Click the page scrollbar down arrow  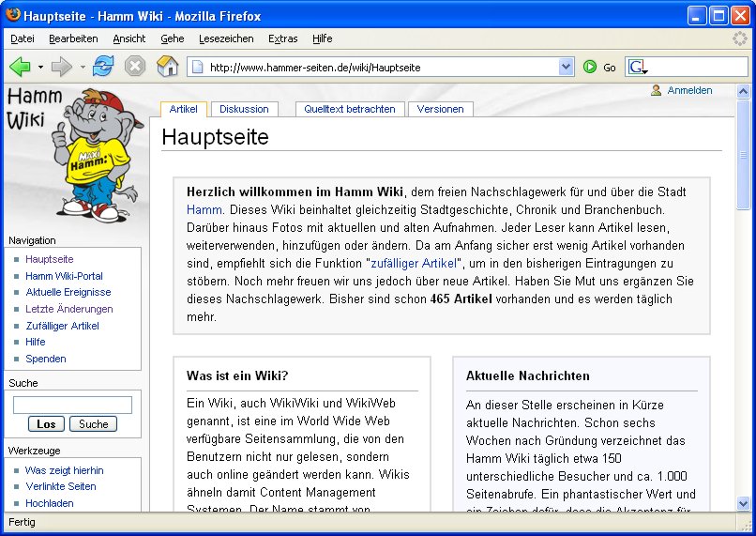click(744, 503)
